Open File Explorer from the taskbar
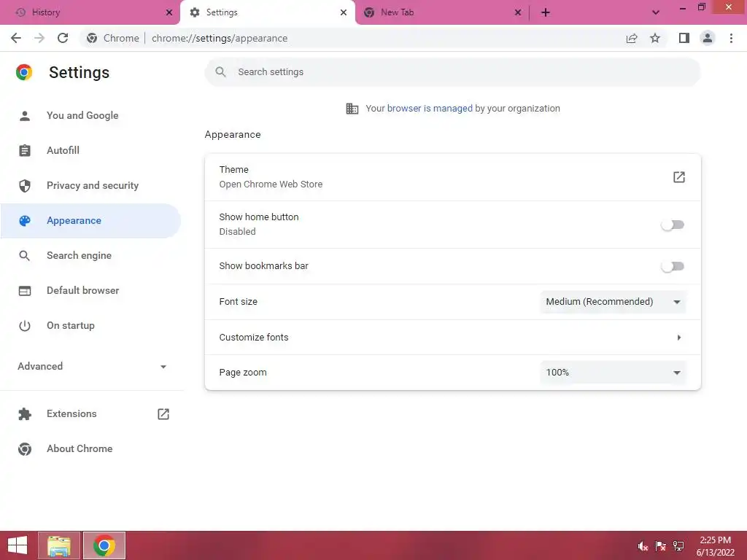 point(59,545)
